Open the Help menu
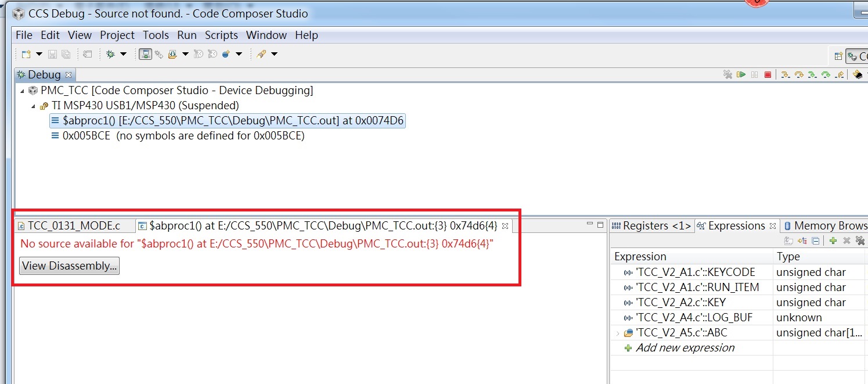The image size is (868, 384). pyautogui.click(x=307, y=35)
